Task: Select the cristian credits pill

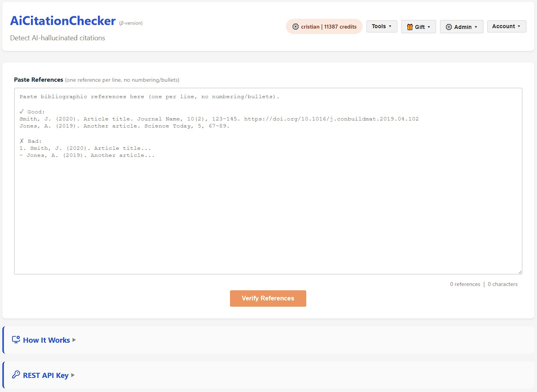Action: coord(324,26)
